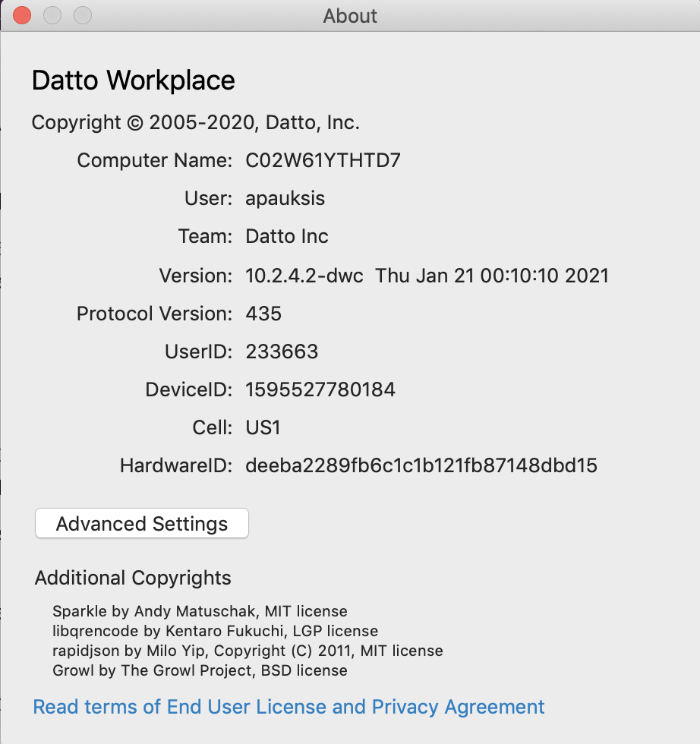
Task: Click the About title in the title bar
Action: [350, 16]
